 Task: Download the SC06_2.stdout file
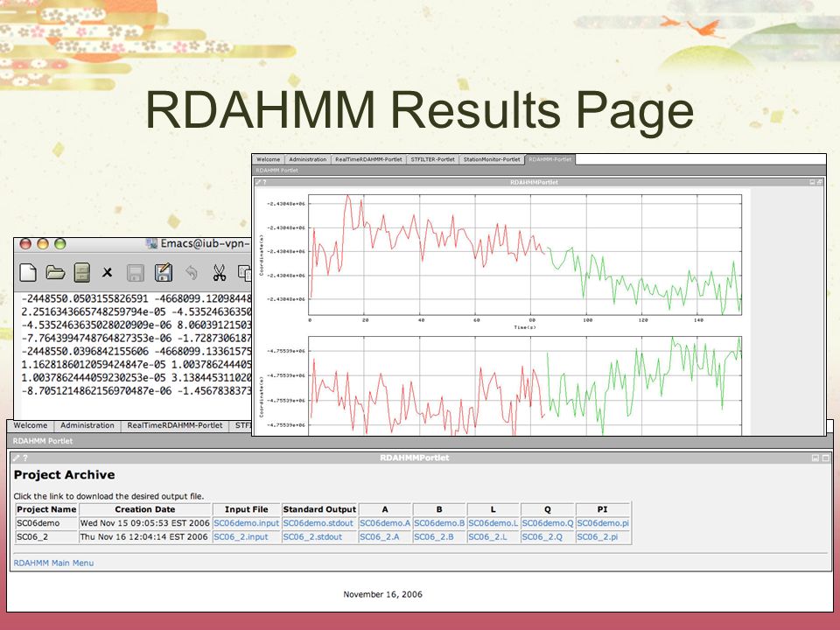[x=312, y=536]
